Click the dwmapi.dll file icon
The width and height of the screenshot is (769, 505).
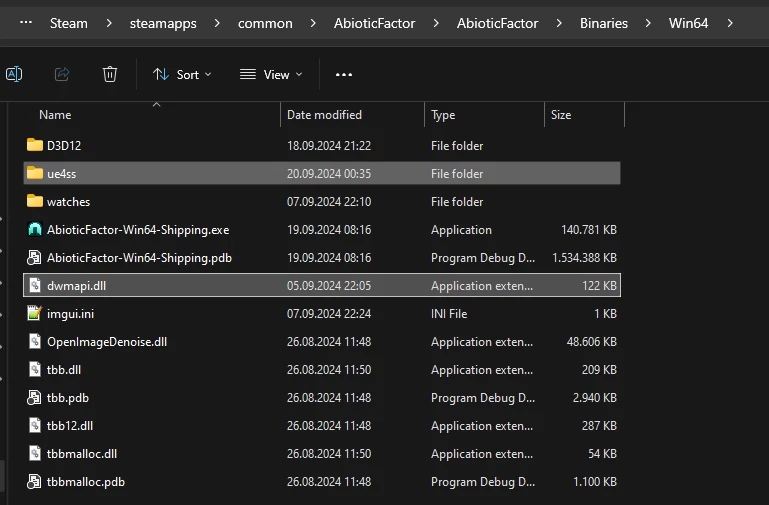34,285
